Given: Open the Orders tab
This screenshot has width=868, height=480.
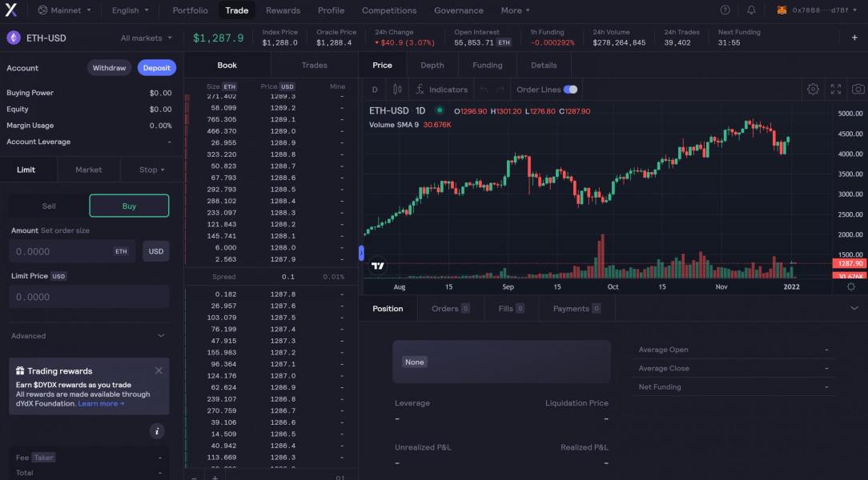Looking at the screenshot, I should (450, 309).
